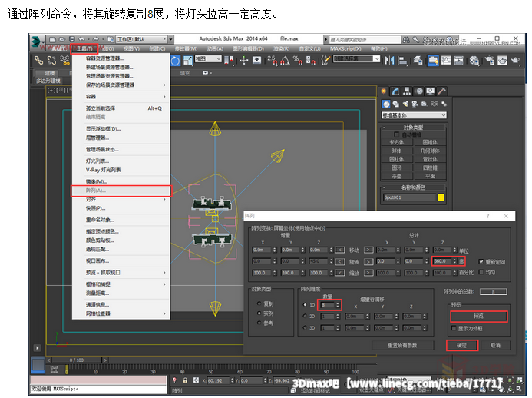
Task: Collapse the 对象类型 rollout header
Action: point(413,128)
